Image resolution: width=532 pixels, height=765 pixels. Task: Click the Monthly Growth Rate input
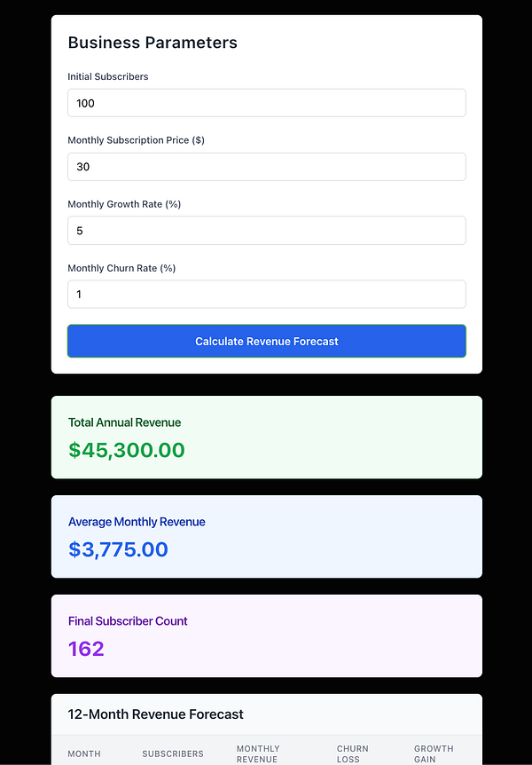[x=266, y=230]
